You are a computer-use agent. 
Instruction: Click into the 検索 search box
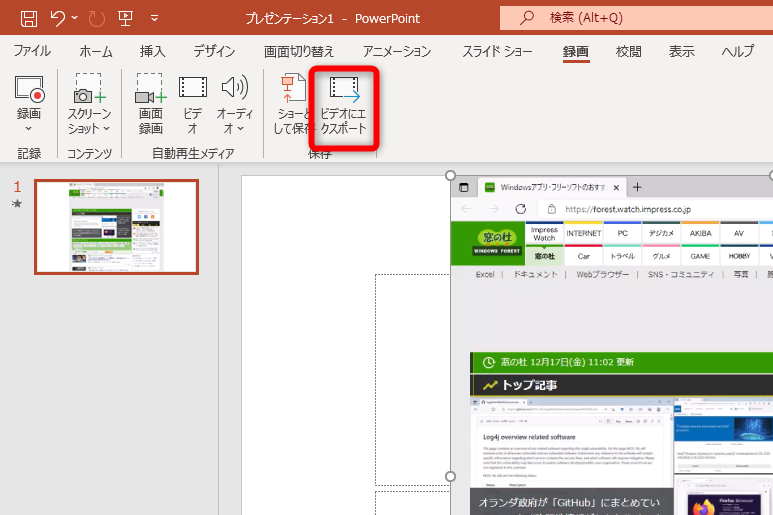point(636,18)
